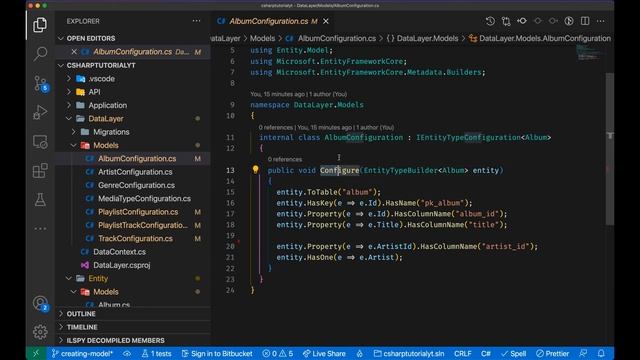Change CRLF end of line sequence
This screenshot has width=640, height=360.
click(462, 353)
